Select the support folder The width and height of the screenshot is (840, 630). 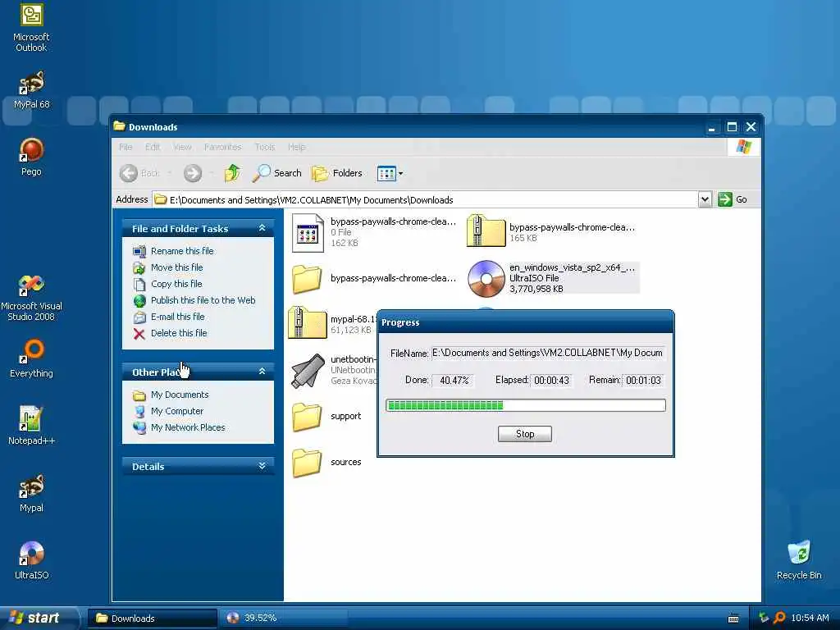[x=326, y=416]
